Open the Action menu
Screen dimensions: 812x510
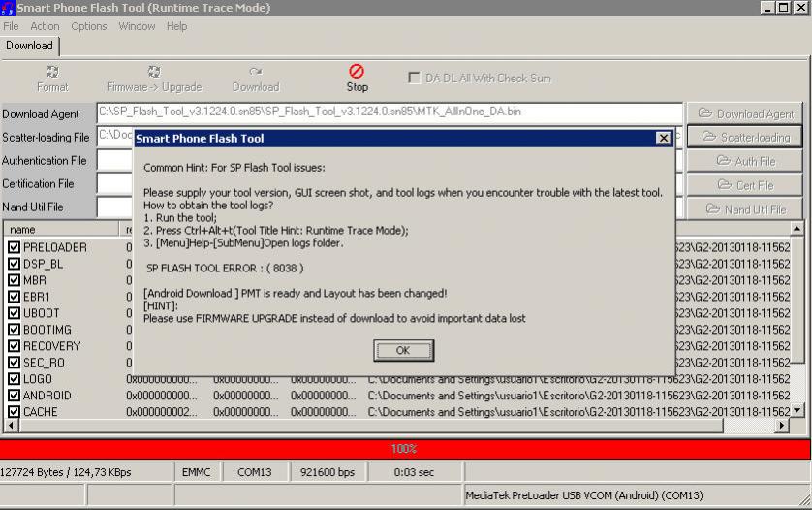pyautogui.click(x=45, y=26)
